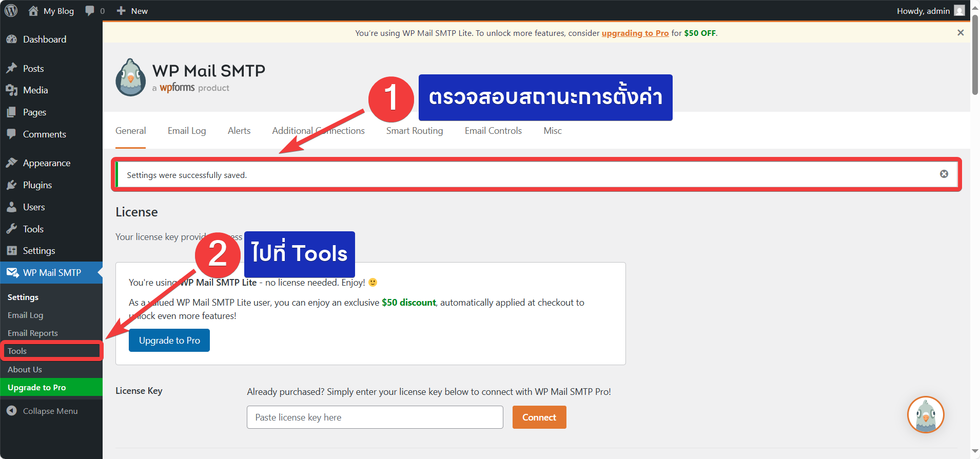Click the WordPress logo icon in admin bar
This screenshot has height=459, width=980.
pos(11,11)
